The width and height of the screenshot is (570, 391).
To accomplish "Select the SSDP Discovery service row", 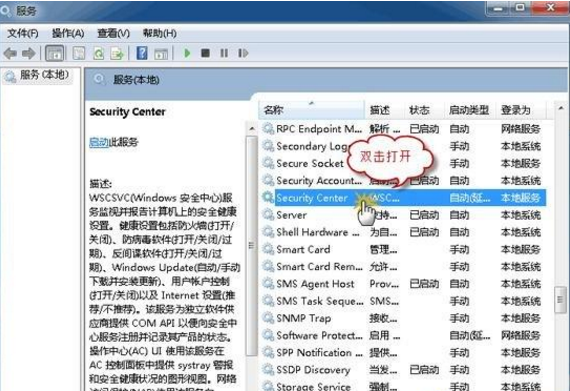I will point(404,370).
